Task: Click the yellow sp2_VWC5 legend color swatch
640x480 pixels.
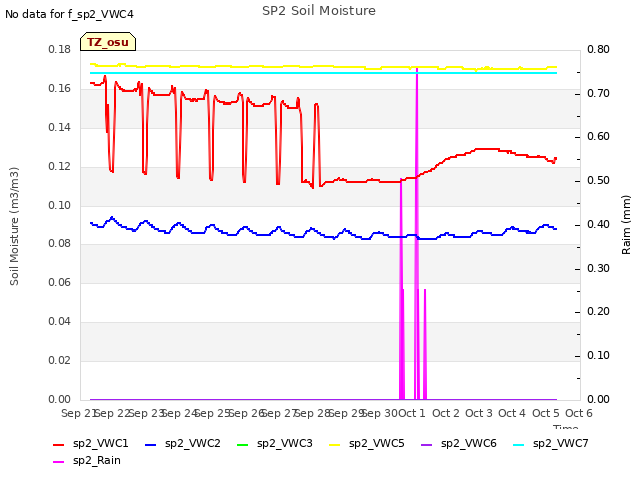Action: [335, 444]
